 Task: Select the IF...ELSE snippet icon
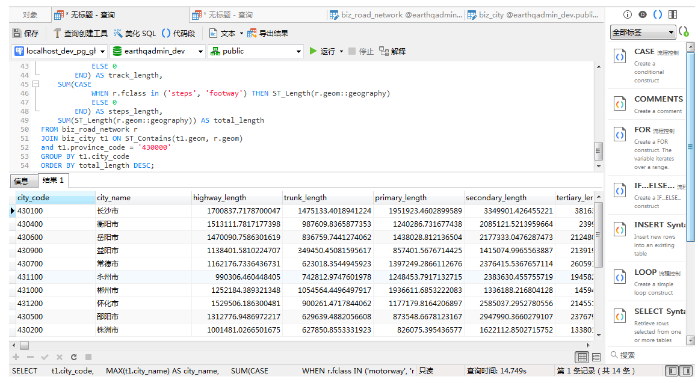[x=620, y=191]
